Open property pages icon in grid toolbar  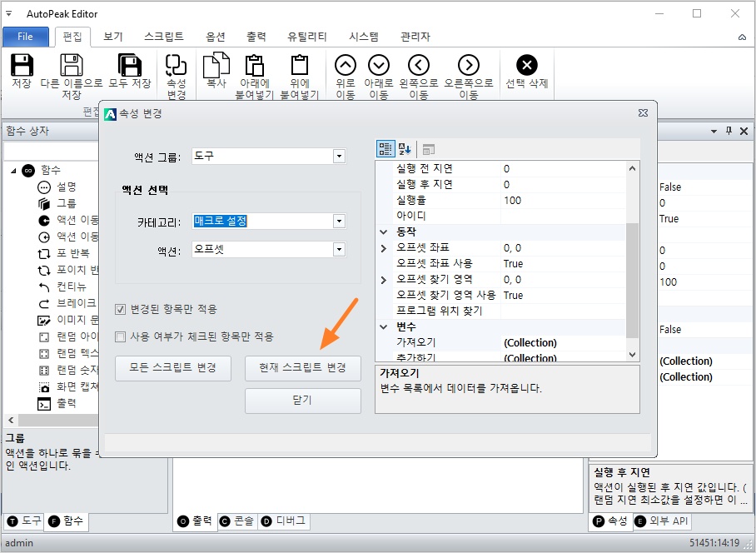(x=428, y=149)
